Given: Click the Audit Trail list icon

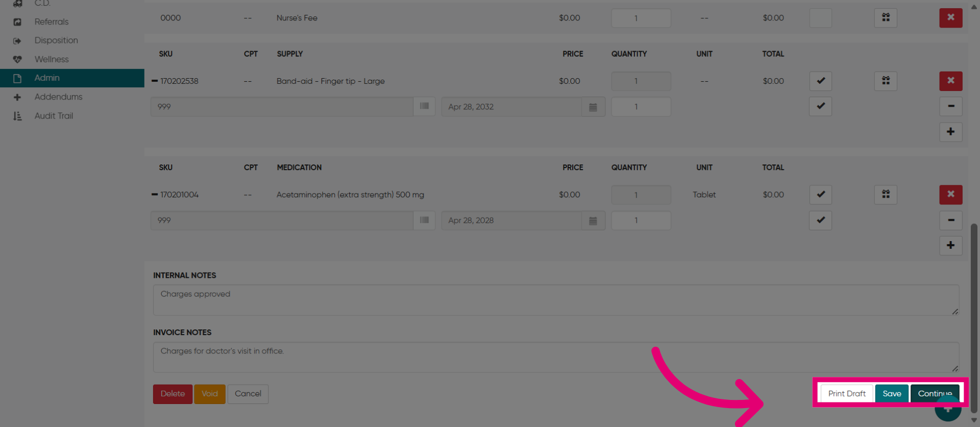Looking at the screenshot, I should point(17,116).
